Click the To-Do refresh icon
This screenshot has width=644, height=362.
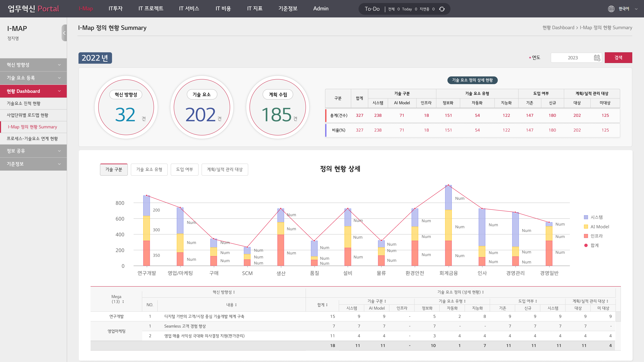[x=442, y=9]
